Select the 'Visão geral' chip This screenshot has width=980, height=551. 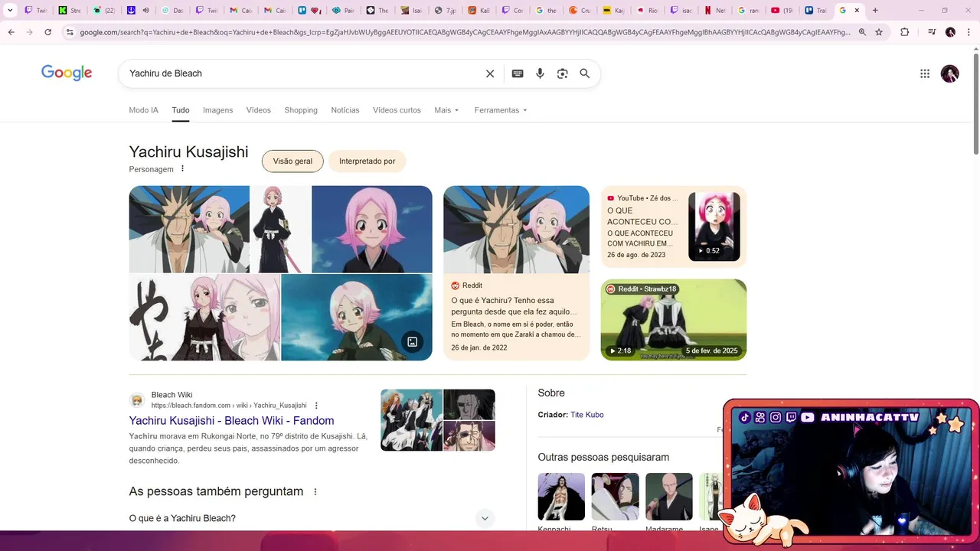click(x=292, y=161)
